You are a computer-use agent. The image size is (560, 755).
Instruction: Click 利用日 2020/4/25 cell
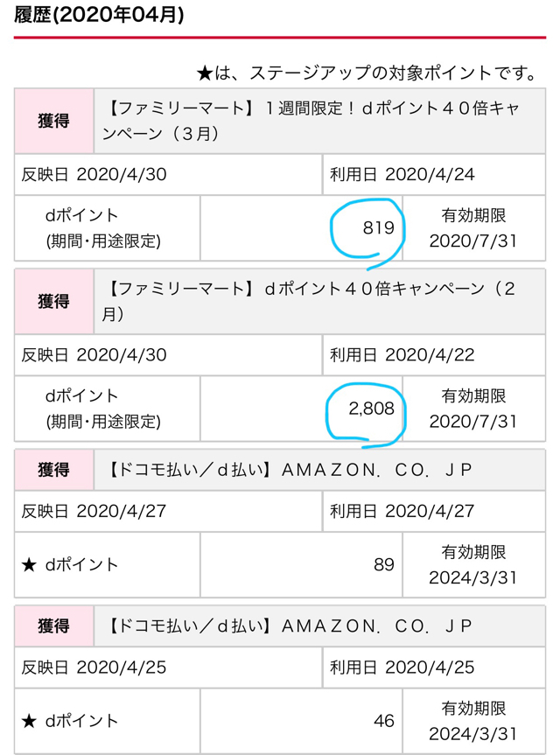point(402,668)
